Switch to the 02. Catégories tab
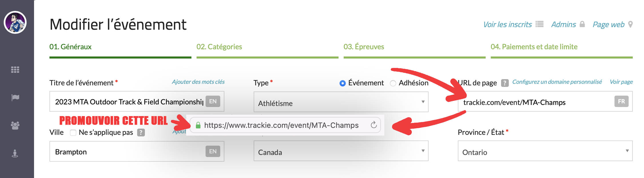The width and height of the screenshot is (644, 178). tap(219, 47)
